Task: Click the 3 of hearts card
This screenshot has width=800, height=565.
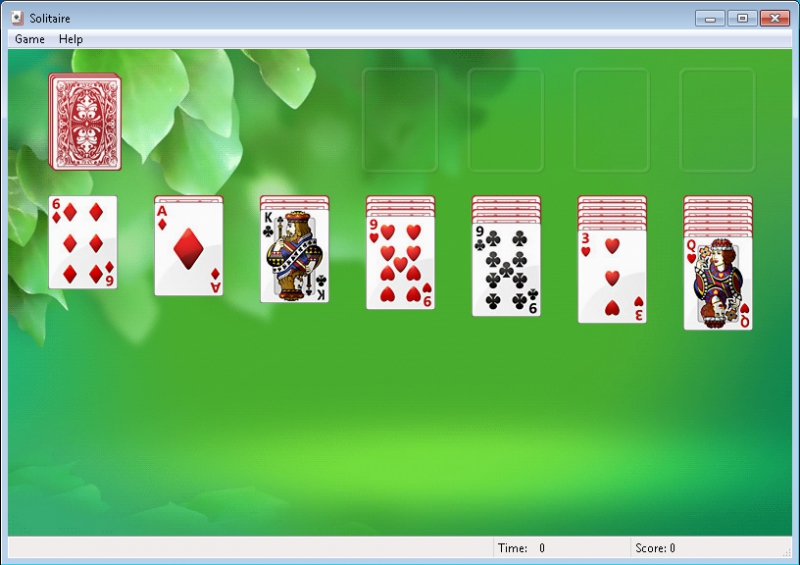Action: pyautogui.click(x=612, y=277)
